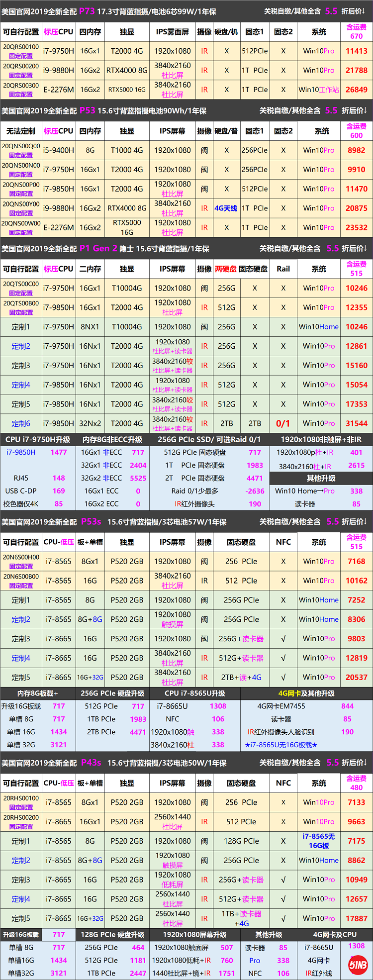The height and width of the screenshot is (980, 373).
Task: Click the Win10 Home→Pro upgrade option
Action: [x=305, y=491]
